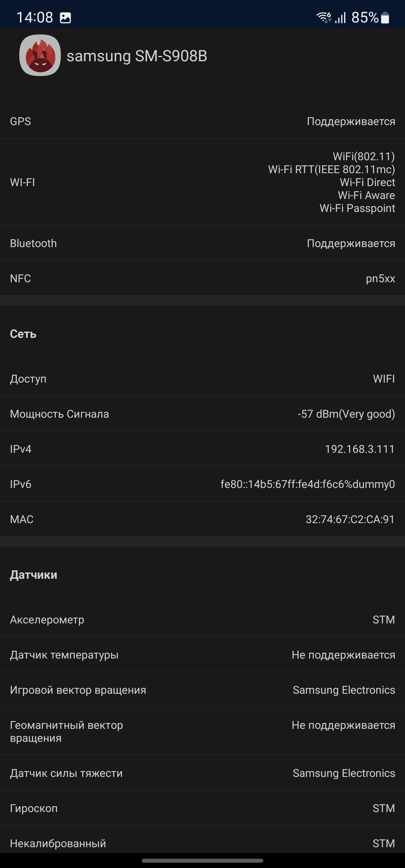Tap the Датчики section header
This screenshot has height=868, width=405.
tap(33, 575)
